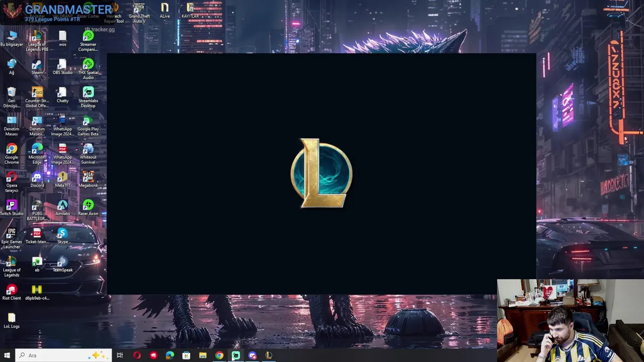
Task: Select the Microsoft Edge desktop shortcut
Action: [37, 154]
